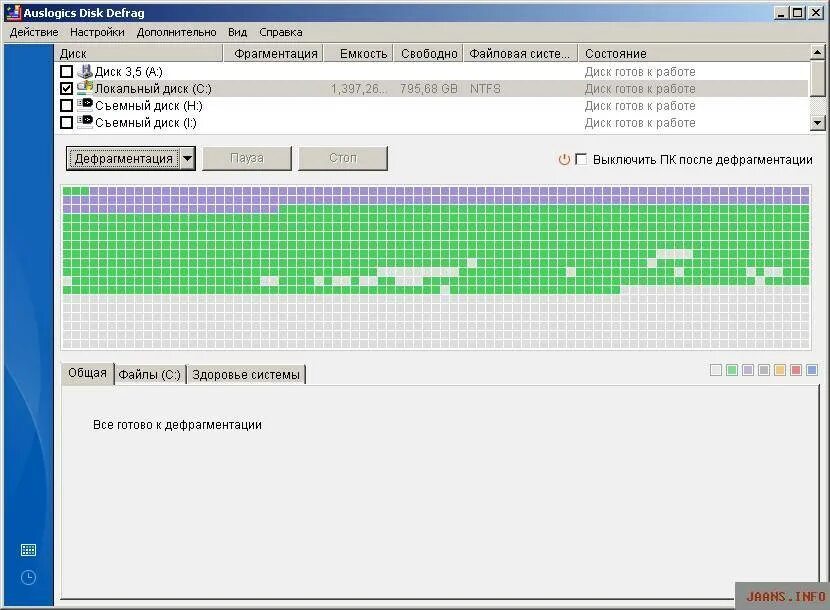Switch to the Здоровье системы tab
Viewport: 830px width, 610px height.
(x=246, y=374)
